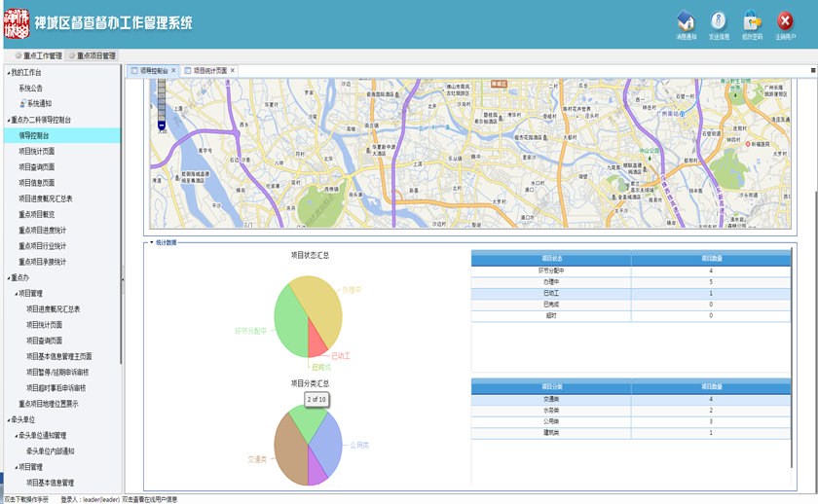This screenshot has width=818, height=504.
Task: Collapse the 牵头单位 tree node
Action: tap(7, 420)
